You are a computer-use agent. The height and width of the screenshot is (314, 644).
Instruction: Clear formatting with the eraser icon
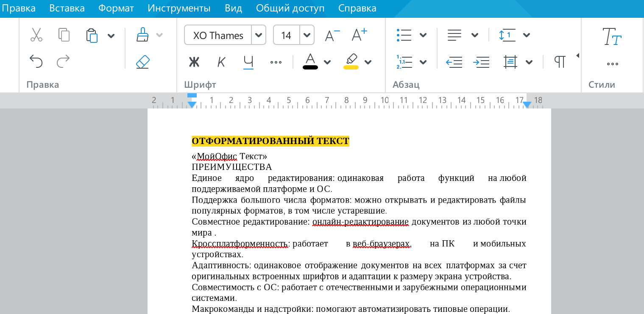coord(142,62)
